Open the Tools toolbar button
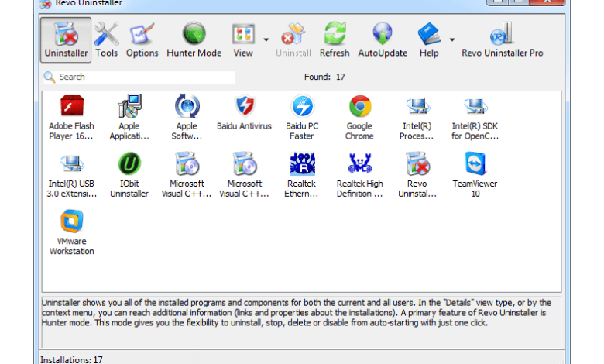This screenshot has height=364, width=604. pos(106,39)
